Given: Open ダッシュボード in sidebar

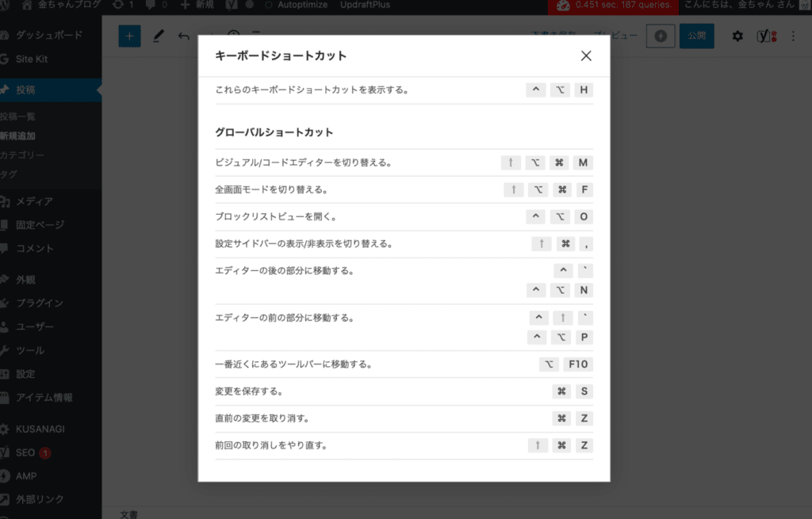Looking at the screenshot, I should click(48, 35).
